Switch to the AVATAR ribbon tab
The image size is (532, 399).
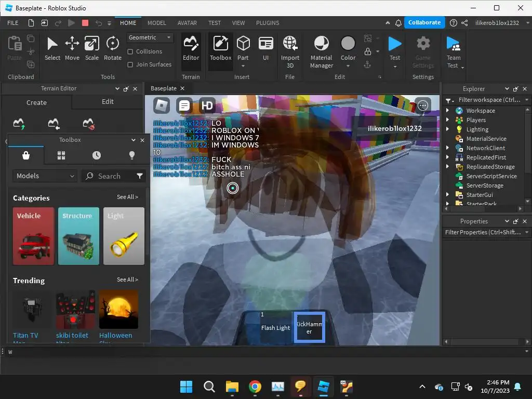point(187,23)
